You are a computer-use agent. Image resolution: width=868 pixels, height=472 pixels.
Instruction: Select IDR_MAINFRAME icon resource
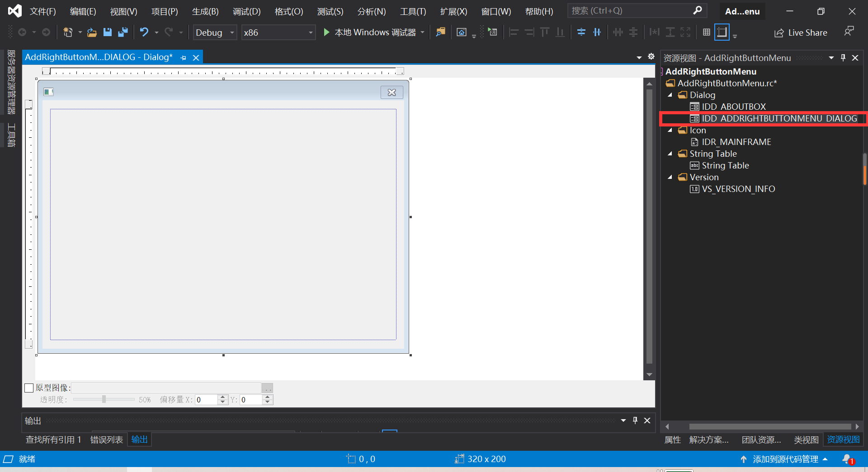[736, 142]
